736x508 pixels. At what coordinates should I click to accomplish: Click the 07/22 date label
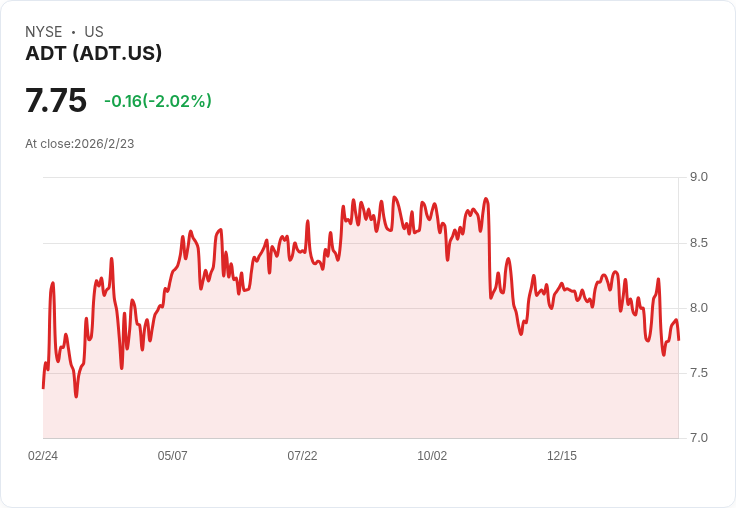pos(302,456)
